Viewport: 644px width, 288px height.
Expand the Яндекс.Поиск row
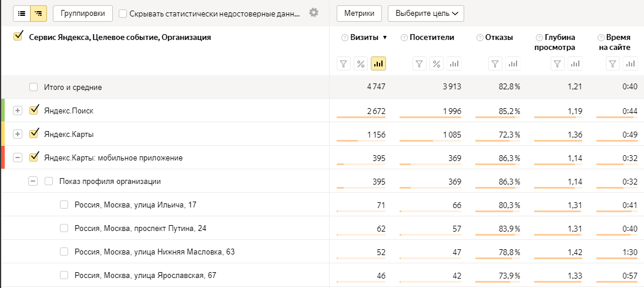click(x=18, y=110)
